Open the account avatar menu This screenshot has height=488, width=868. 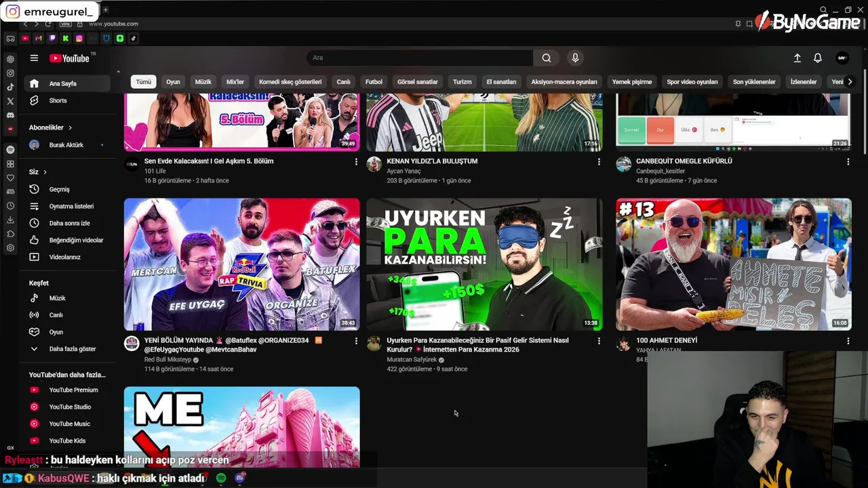click(x=842, y=58)
